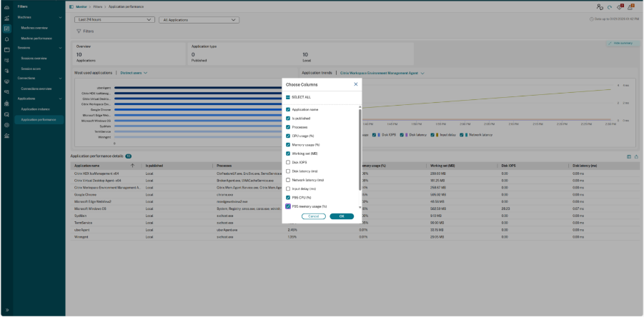Open the All Applications dropdown
The height and width of the screenshot is (317, 644).
(199, 20)
